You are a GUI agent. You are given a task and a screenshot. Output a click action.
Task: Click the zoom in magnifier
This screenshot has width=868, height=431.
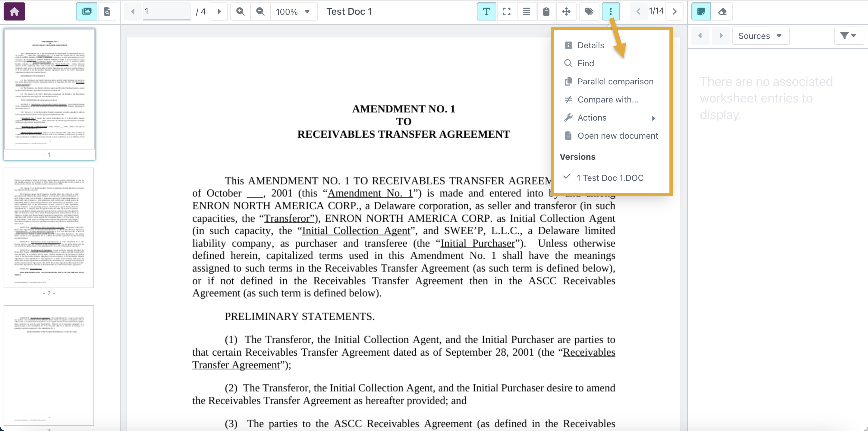coord(240,11)
